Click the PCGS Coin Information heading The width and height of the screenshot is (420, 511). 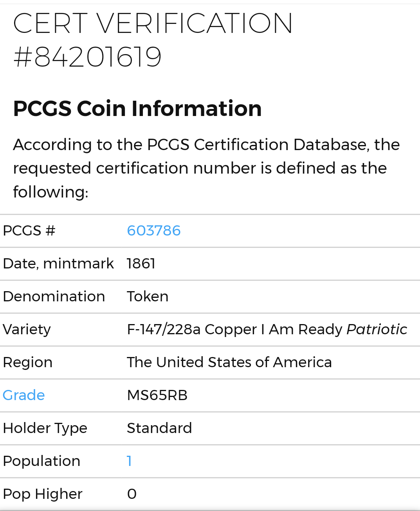(x=137, y=109)
